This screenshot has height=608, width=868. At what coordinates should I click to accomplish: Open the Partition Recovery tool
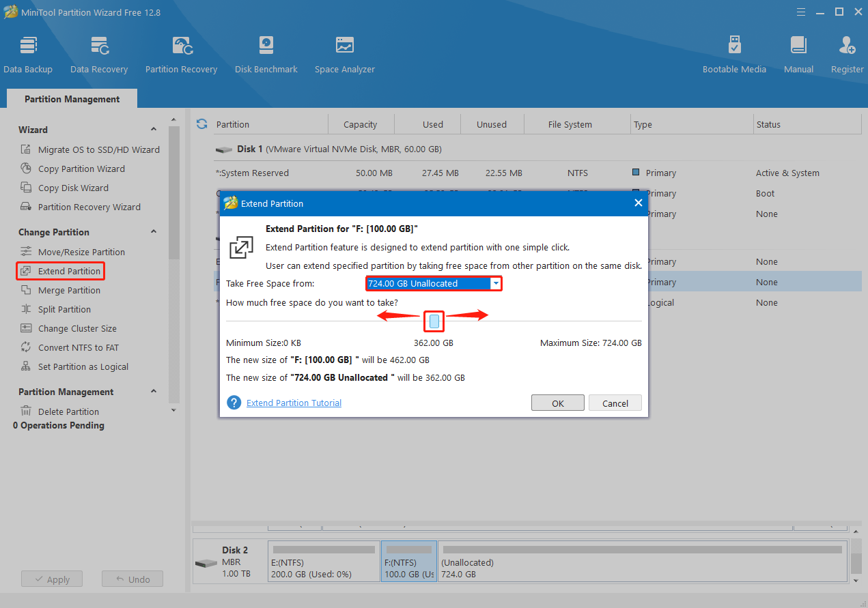click(x=181, y=55)
